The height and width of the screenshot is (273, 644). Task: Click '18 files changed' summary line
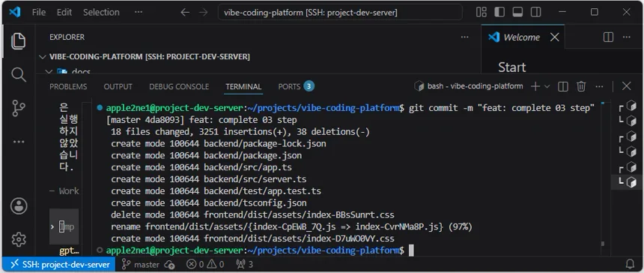pyautogui.click(x=240, y=132)
